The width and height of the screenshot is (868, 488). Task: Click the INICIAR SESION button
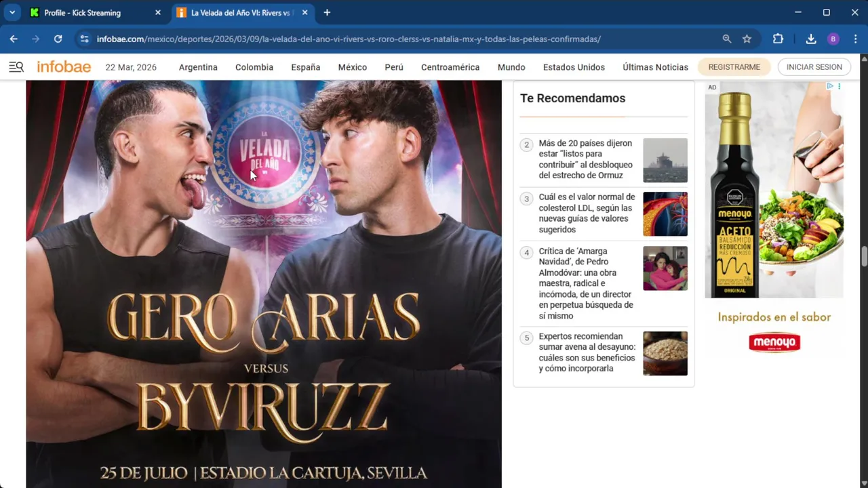[x=814, y=67]
